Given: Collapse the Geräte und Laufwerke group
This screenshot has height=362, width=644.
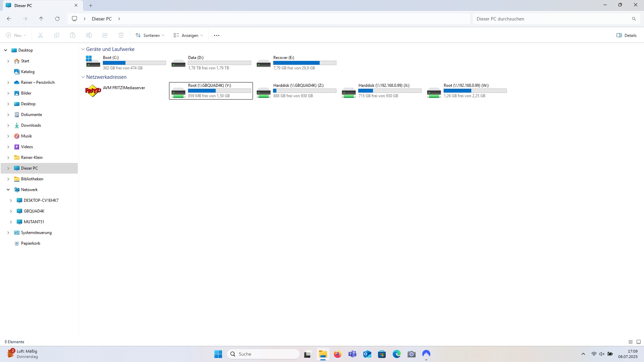Looking at the screenshot, I should coord(83,49).
